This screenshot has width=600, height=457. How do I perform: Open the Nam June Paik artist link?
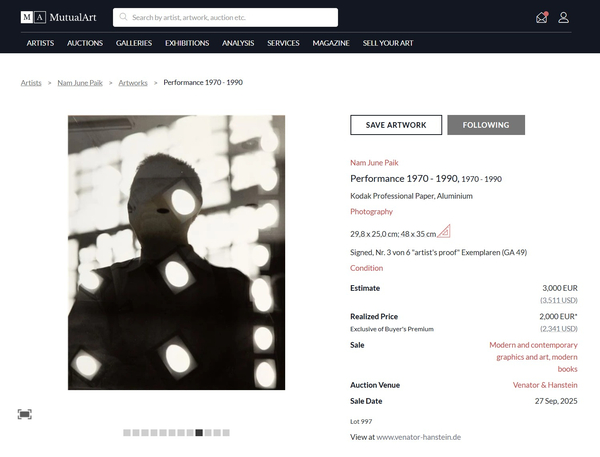tap(374, 162)
